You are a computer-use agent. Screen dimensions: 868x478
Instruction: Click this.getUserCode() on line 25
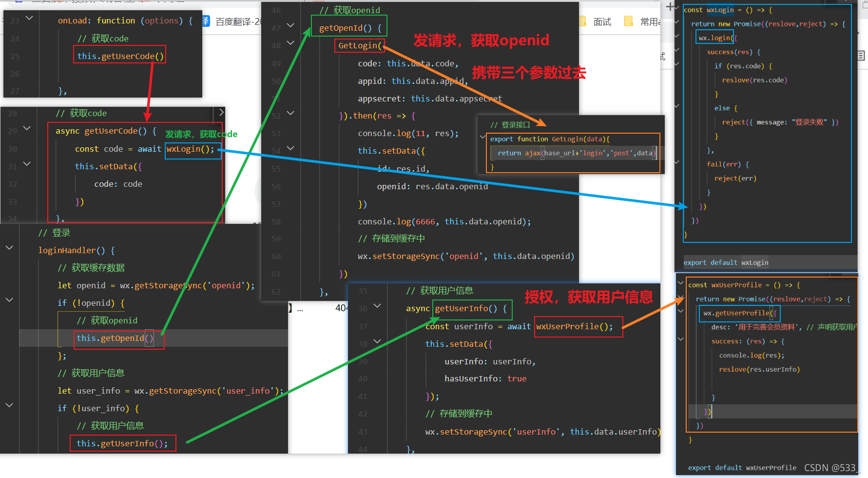point(120,56)
